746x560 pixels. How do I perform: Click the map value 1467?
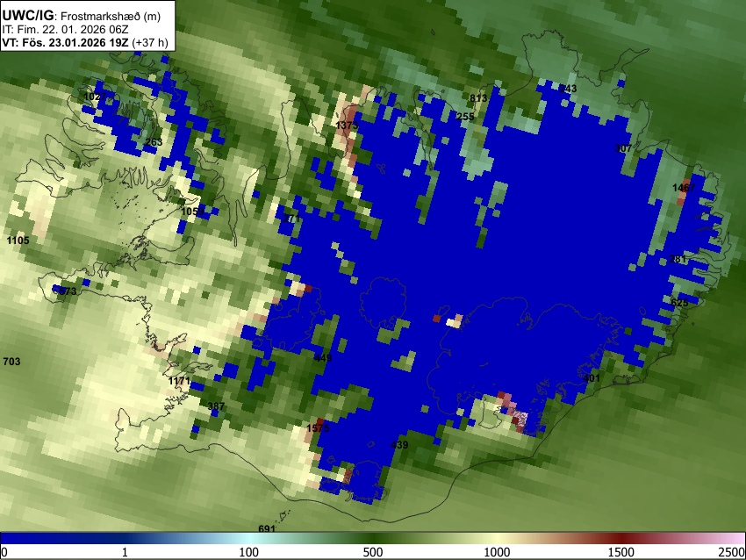point(684,188)
